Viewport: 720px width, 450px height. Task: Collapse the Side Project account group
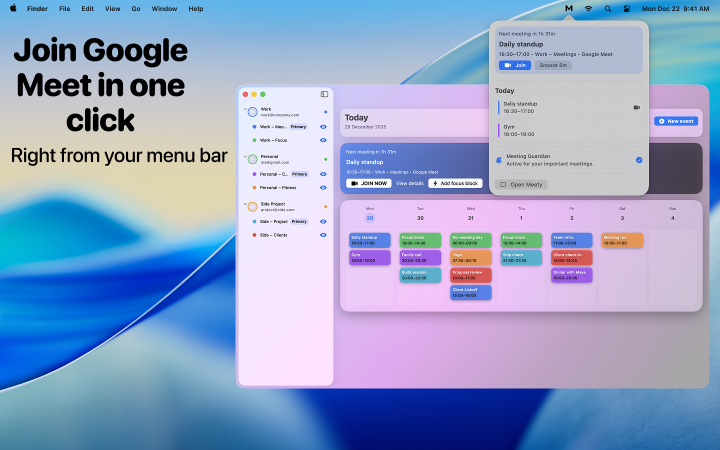point(245,204)
